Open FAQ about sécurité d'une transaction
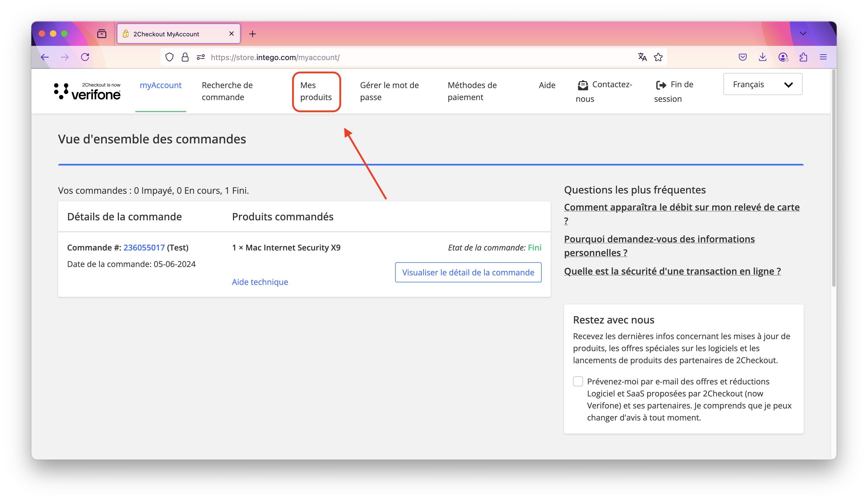Viewport: 868px width, 501px height. coord(672,271)
